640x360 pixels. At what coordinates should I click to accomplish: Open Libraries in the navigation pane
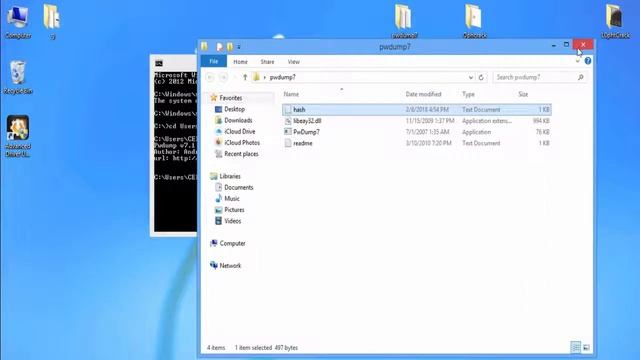click(x=230, y=176)
